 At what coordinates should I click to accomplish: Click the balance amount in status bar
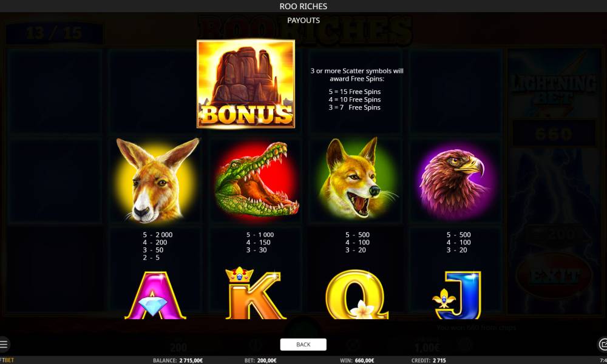(x=191, y=360)
